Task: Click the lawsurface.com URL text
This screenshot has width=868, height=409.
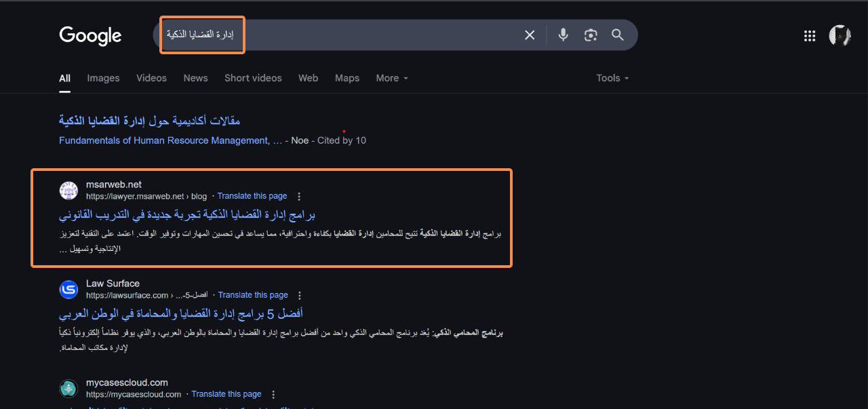Action: pos(147,295)
